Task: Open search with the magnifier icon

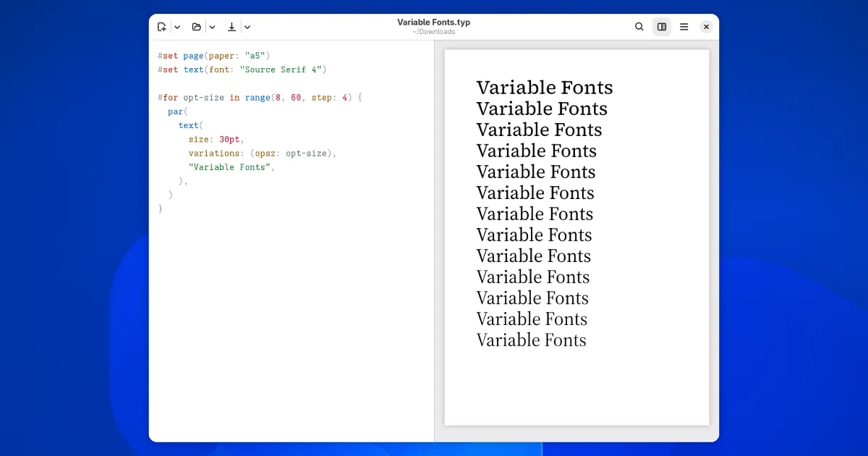Action: tap(639, 27)
